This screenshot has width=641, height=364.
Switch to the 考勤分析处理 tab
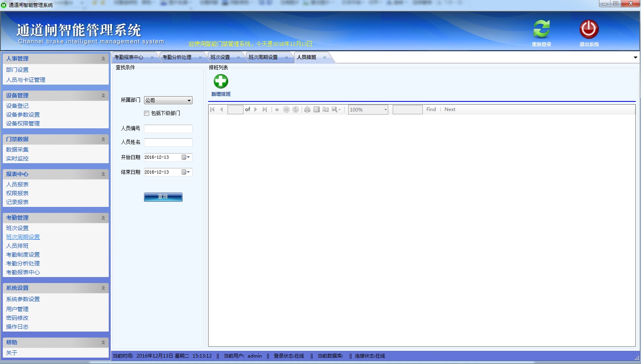point(177,57)
